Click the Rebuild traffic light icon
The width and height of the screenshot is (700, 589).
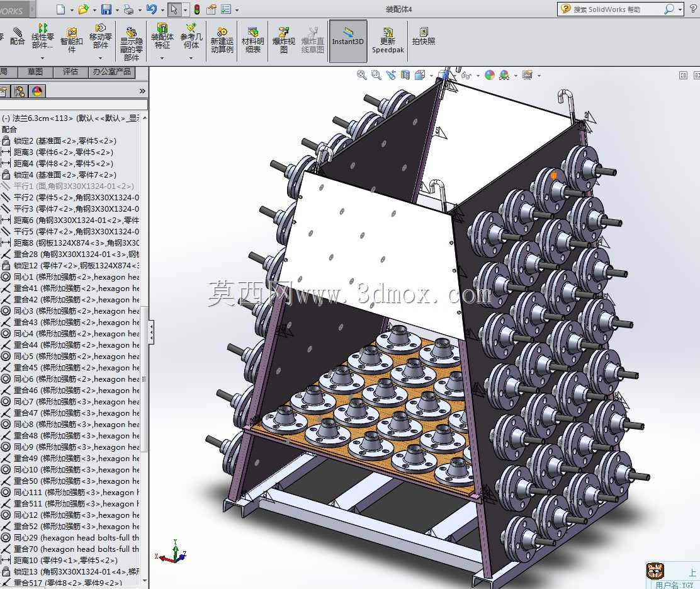tap(197, 9)
